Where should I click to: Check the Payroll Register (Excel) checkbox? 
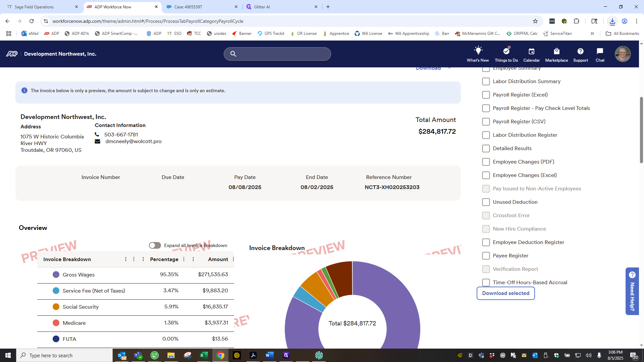[x=486, y=95]
